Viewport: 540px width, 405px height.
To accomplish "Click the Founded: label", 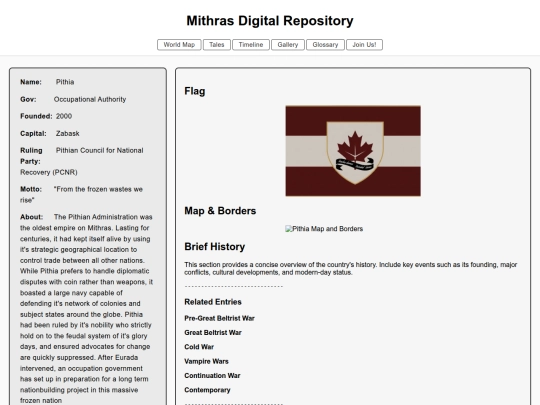I will (36, 116).
